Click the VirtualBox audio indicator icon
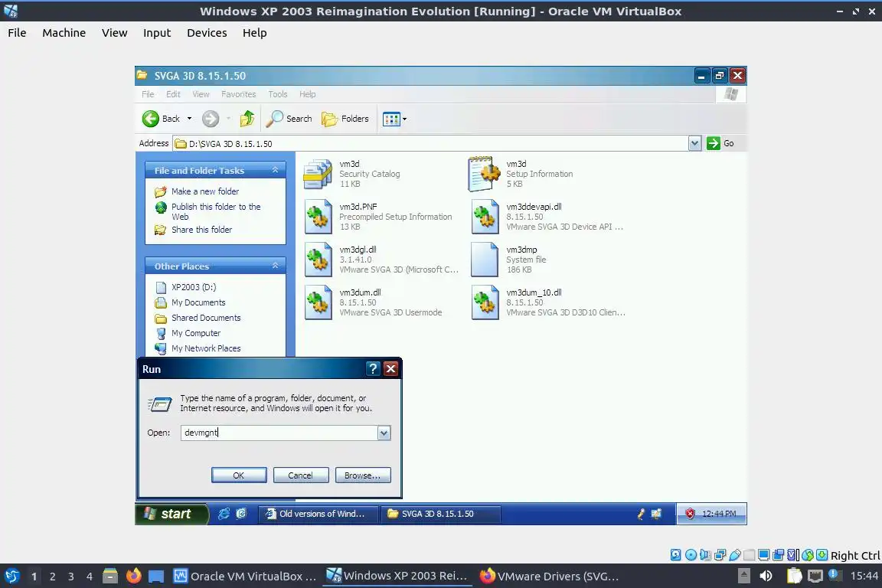This screenshot has width=882, height=588. click(705, 555)
